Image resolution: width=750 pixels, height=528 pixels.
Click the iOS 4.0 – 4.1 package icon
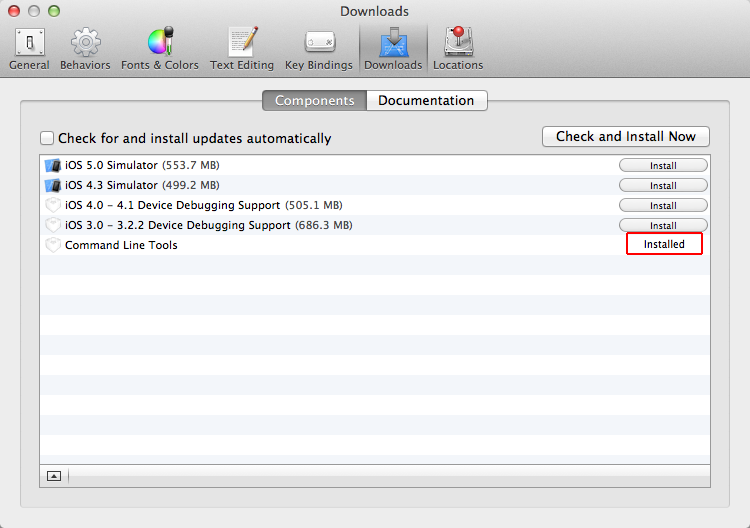click(53, 206)
